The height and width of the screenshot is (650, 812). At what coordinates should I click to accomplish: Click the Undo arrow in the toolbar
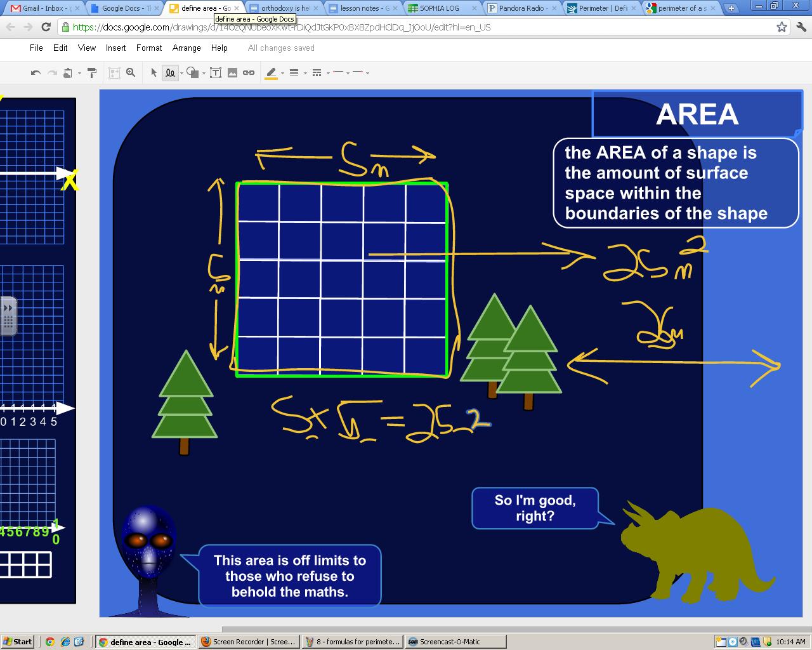pyautogui.click(x=36, y=73)
